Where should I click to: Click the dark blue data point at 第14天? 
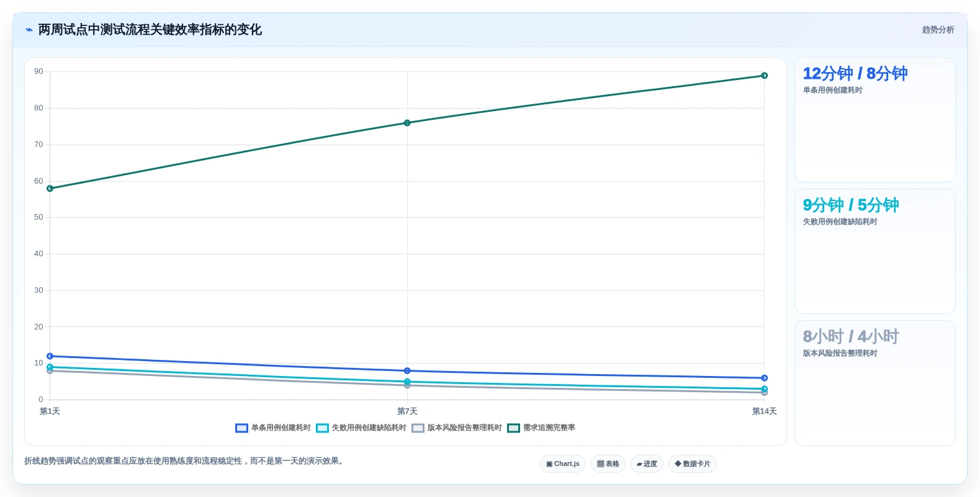[x=765, y=378]
